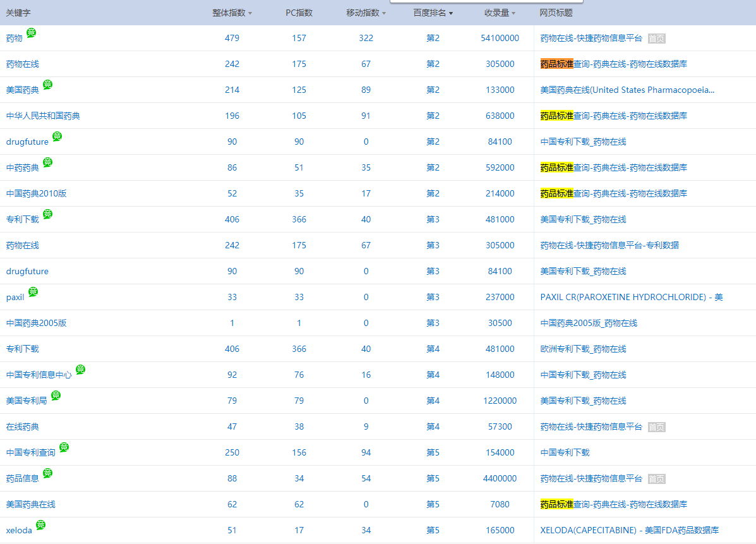Click green 竞 badge next to 美国药典
This screenshot has width=756, height=544.
tap(48, 85)
